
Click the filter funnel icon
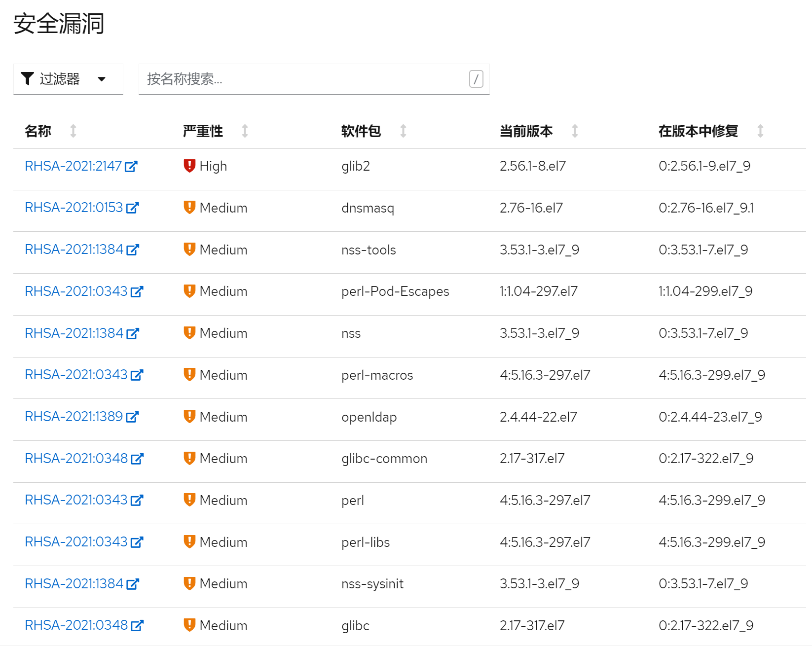point(28,79)
